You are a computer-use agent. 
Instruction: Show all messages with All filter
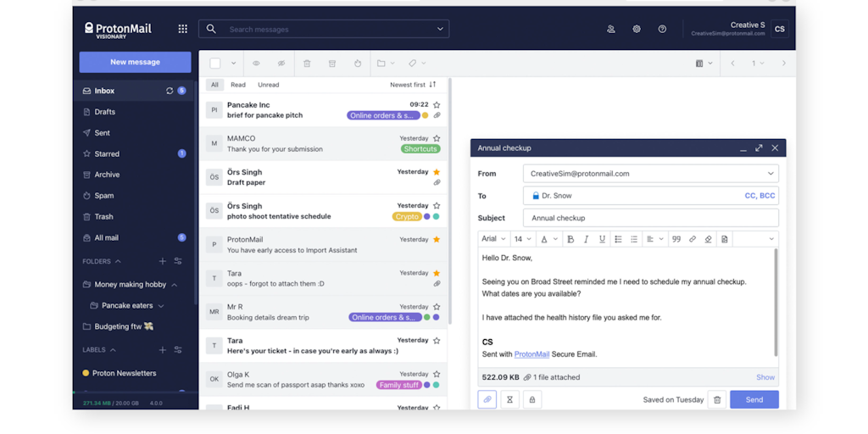214,85
